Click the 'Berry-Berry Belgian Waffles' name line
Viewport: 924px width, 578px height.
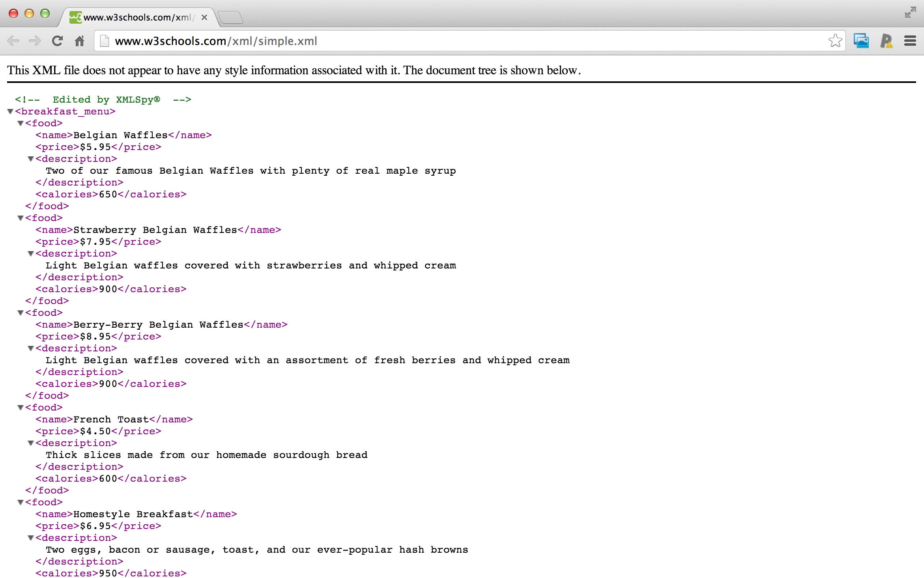click(161, 325)
